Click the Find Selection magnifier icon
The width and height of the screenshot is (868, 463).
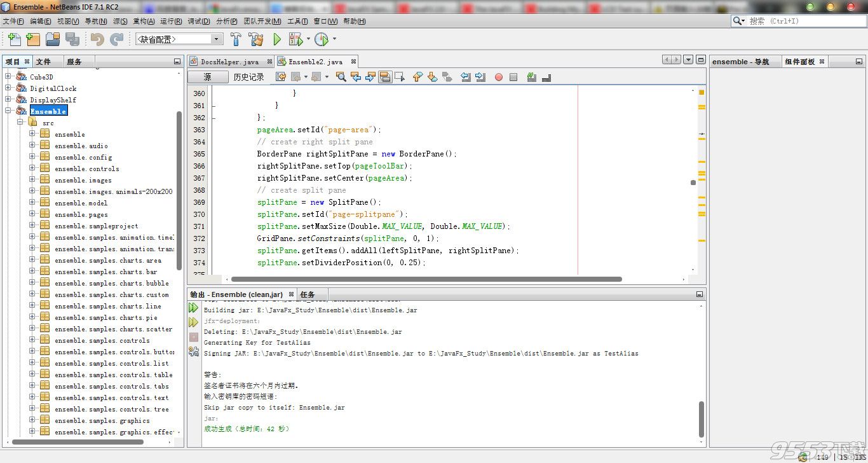[341, 77]
